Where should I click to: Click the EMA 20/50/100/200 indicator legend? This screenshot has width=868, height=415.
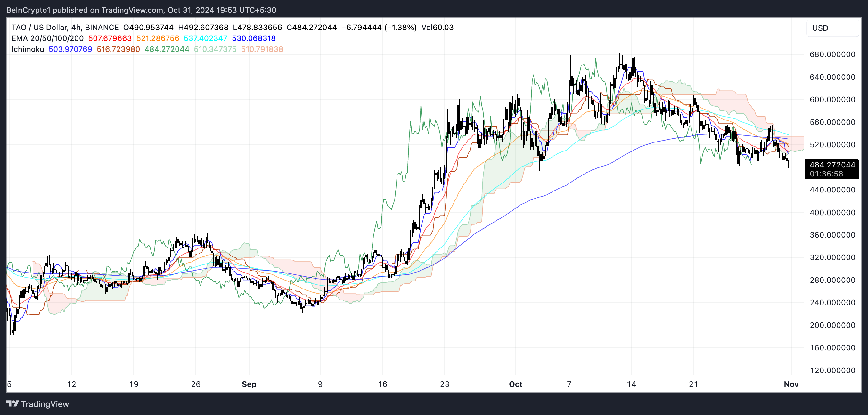coord(47,38)
